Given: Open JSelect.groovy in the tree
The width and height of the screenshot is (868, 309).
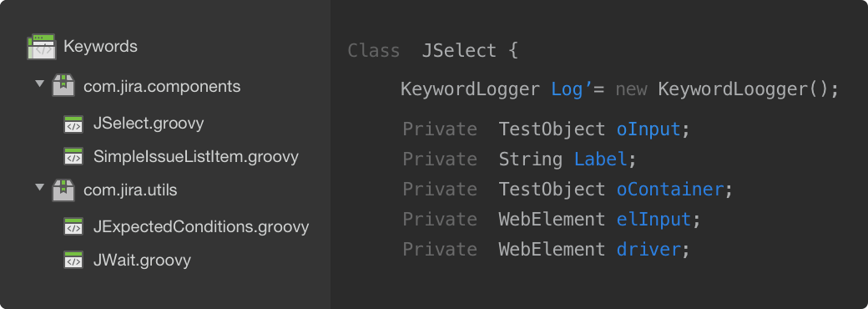Looking at the screenshot, I should pyautogui.click(x=149, y=123).
